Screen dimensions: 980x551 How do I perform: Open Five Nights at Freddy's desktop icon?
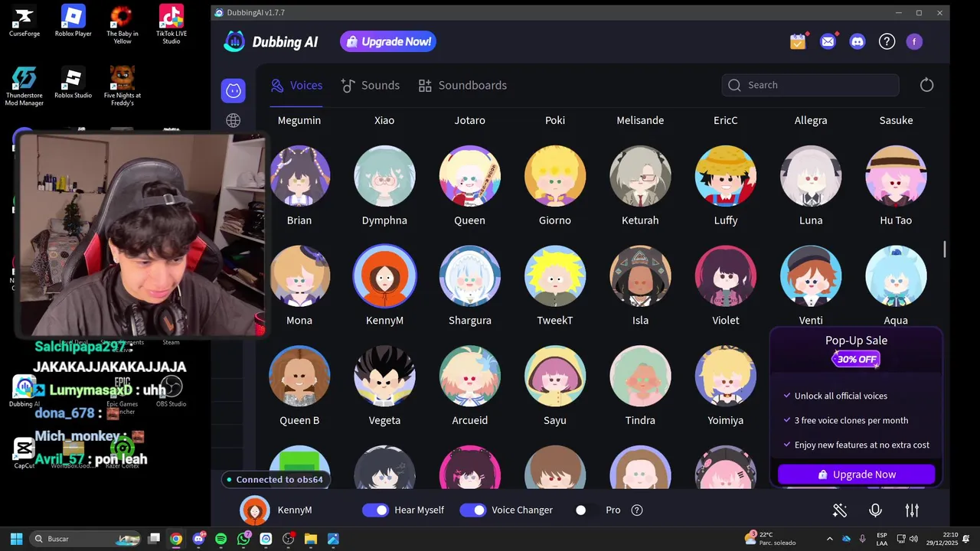pos(122,86)
